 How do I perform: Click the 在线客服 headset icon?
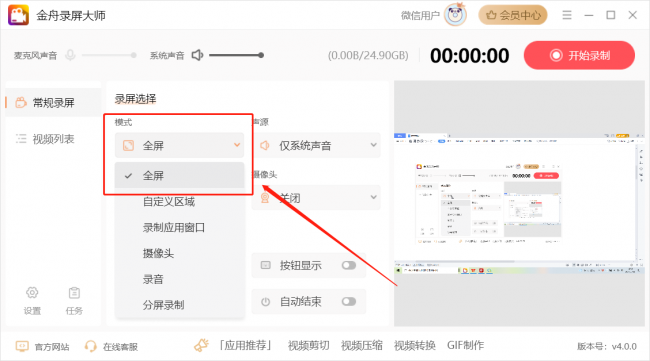(x=90, y=346)
